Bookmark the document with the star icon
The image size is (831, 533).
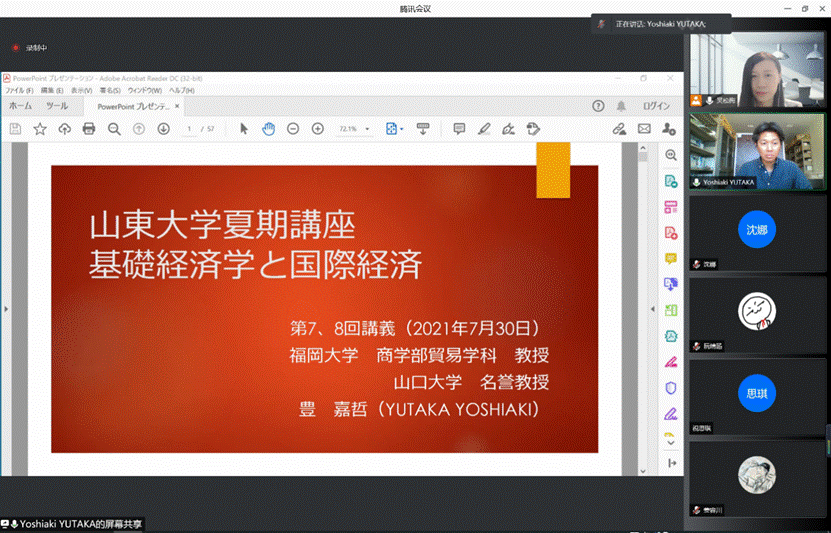pyautogui.click(x=40, y=129)
